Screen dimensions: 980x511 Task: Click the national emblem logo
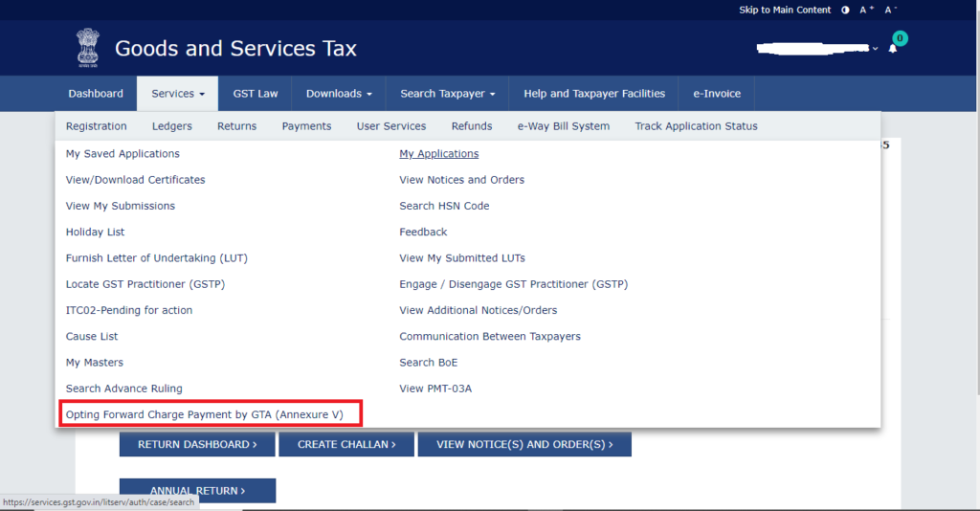(87, 48)
